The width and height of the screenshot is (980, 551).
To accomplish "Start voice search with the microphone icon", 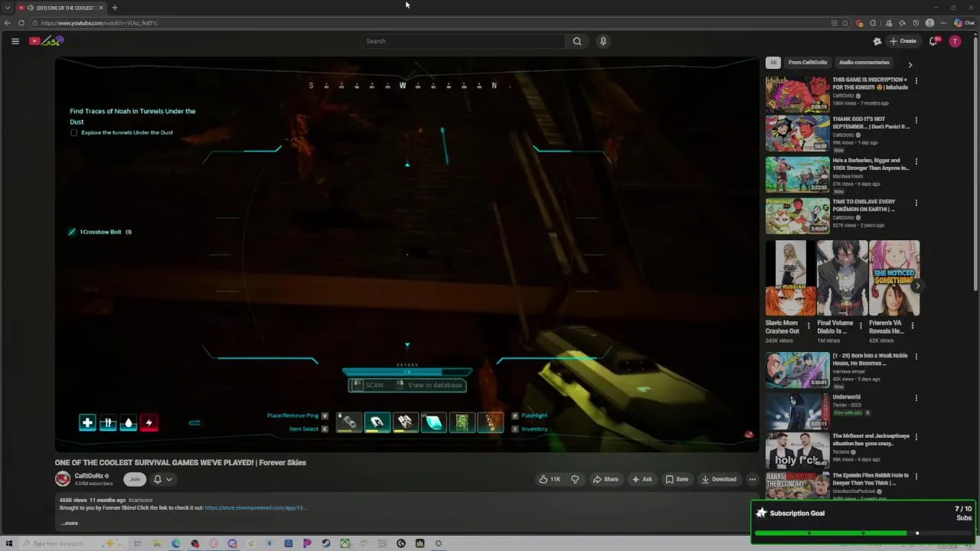I will pyautogui.click(x=603, y=41).
